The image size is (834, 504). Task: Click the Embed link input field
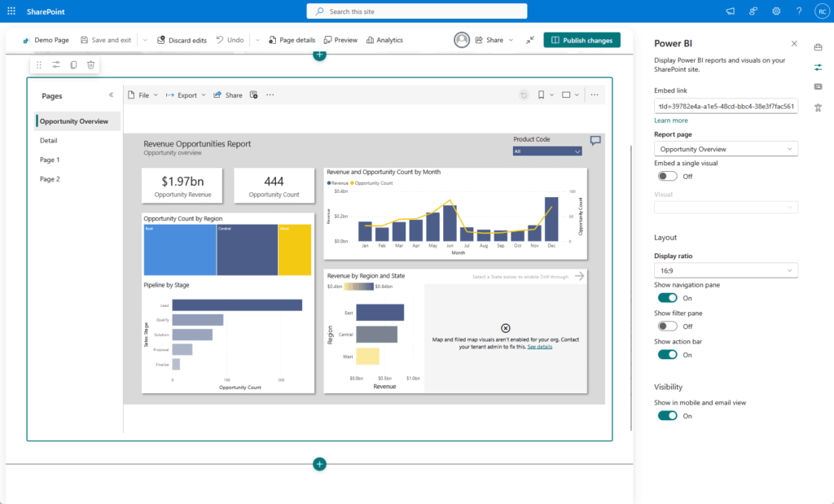pyautogui.click(x=726, y=107)
